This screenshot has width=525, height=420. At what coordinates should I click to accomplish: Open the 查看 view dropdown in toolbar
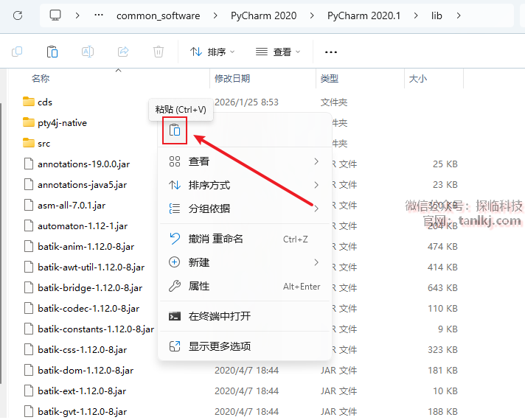coord(278,52)
